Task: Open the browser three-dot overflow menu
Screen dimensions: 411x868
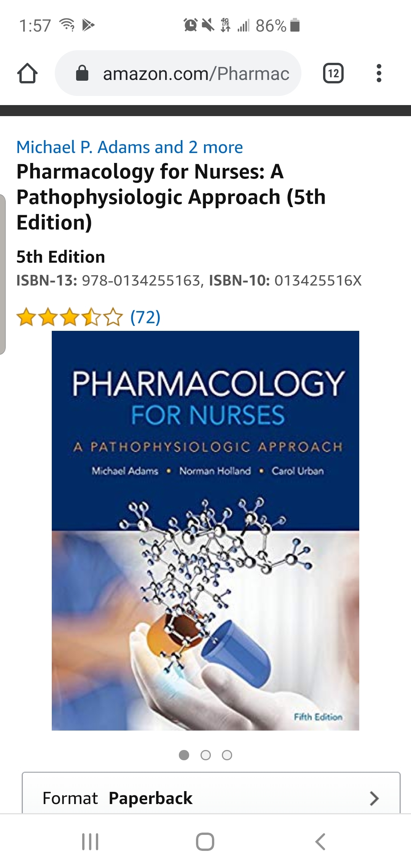Action: pos(379,73)
